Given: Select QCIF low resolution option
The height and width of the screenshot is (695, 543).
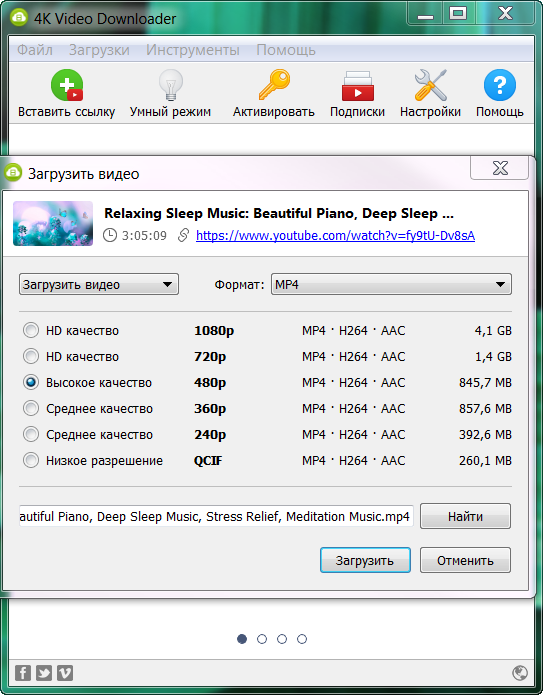Looking at the screenshot, I should coord(31,461).
